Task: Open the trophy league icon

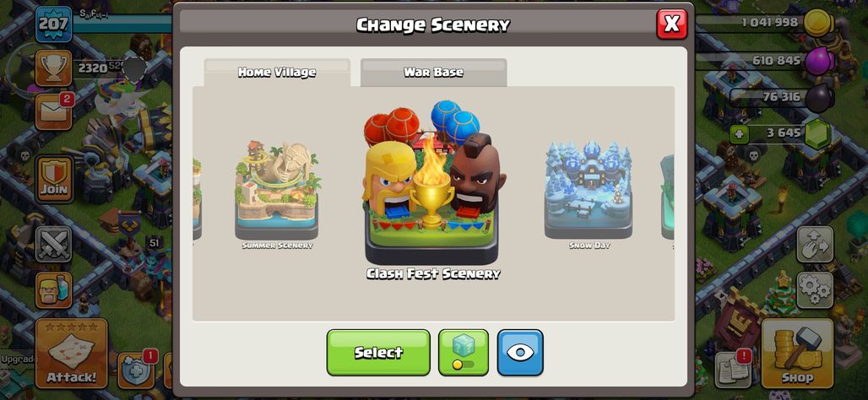Action: click(x=54, y=68)
